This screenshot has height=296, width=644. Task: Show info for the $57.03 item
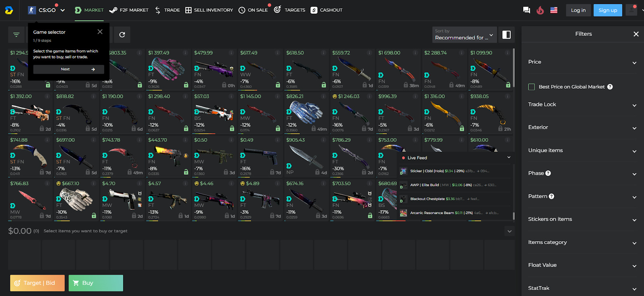[x=231, y=96]
